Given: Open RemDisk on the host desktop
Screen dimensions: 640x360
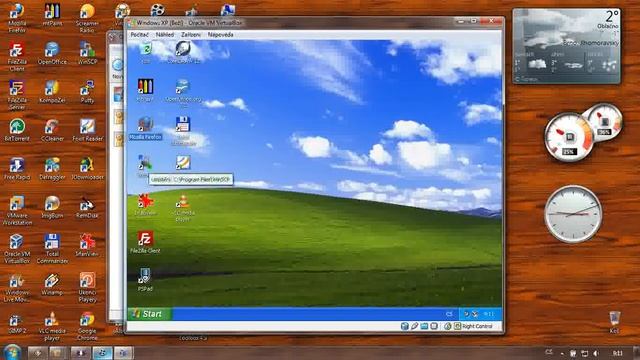Looking at the screenshot, I should (87, 207).
